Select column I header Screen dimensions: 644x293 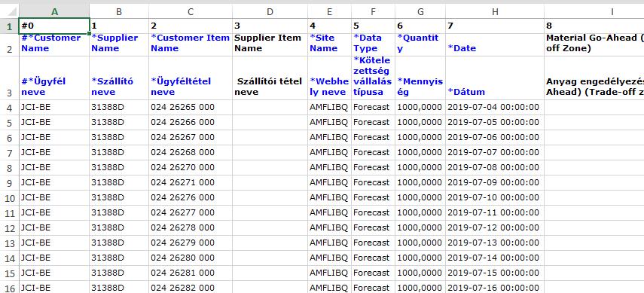[x=594, y=11]
